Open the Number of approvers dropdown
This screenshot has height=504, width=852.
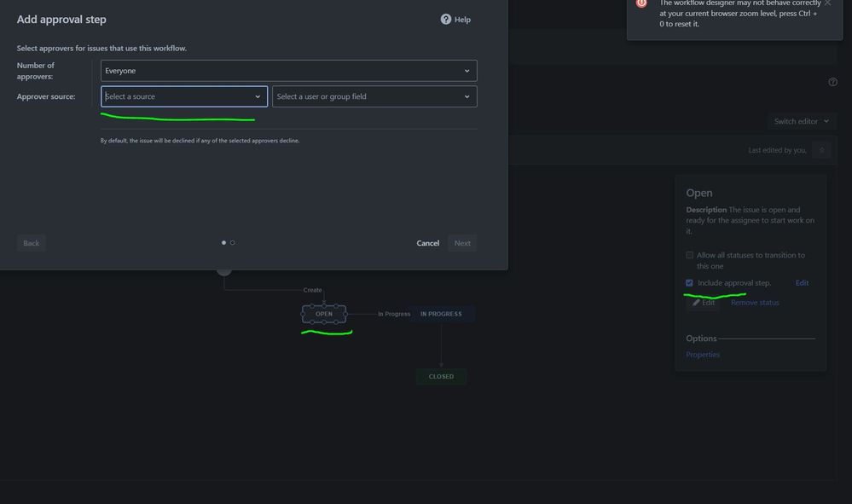(288, 71)
